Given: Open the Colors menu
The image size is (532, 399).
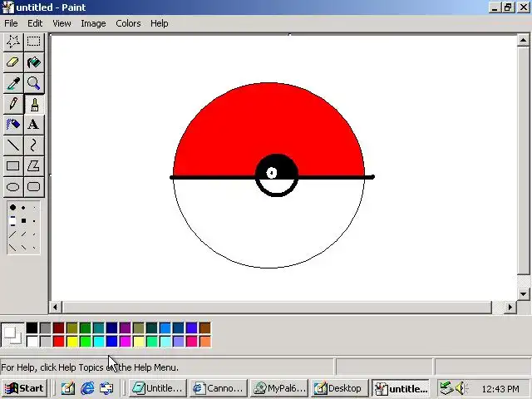Looking at the screenshot, I should click(x=128, y=23).
